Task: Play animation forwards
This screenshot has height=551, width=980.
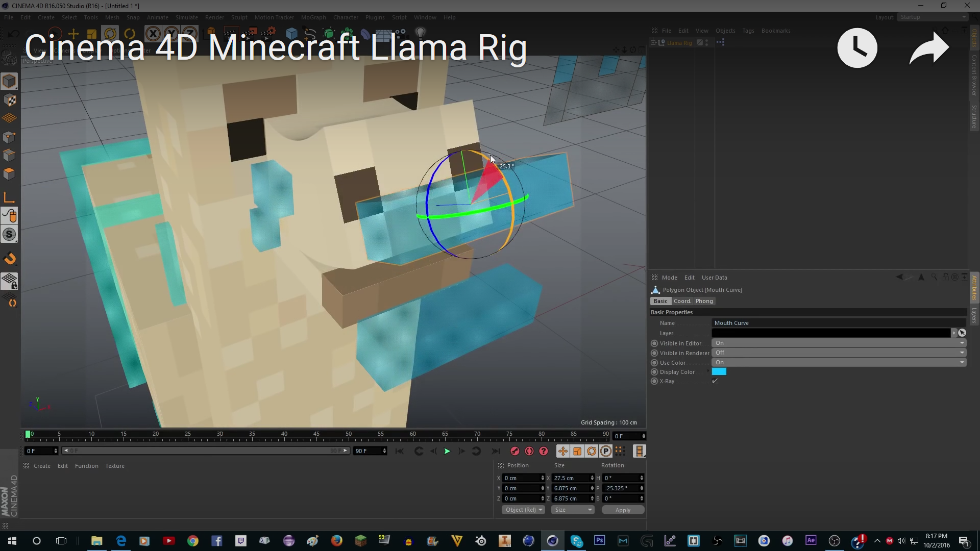Action: pos(447,451)
